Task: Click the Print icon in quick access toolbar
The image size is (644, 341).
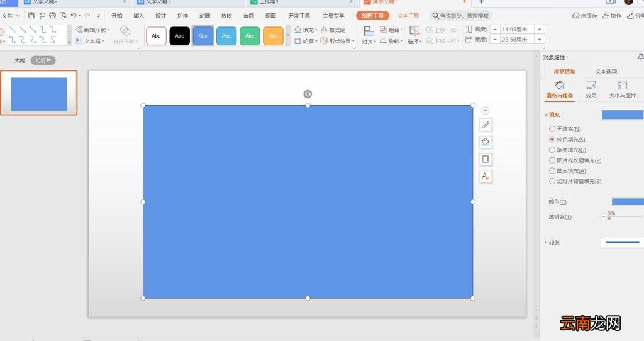Action: 52,16
